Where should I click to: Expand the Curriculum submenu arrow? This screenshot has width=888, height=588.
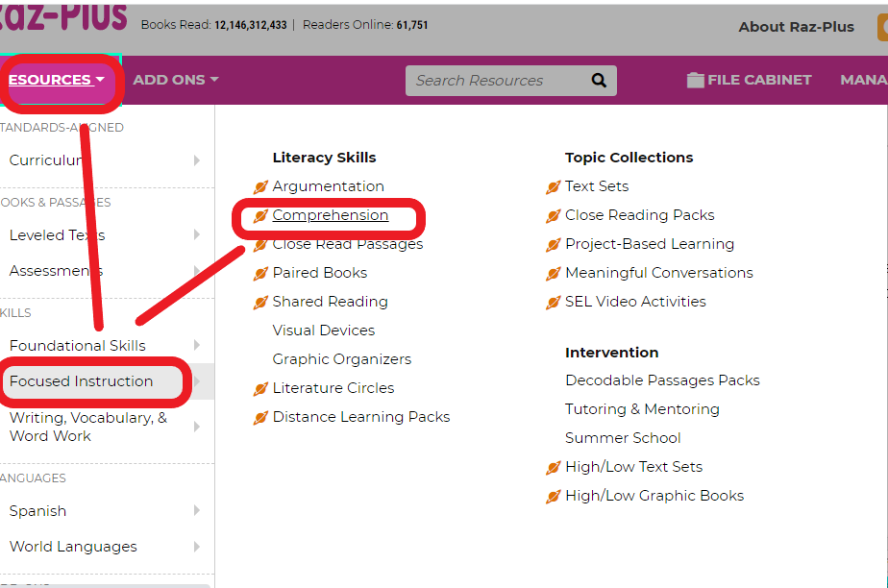coord(197,160)
